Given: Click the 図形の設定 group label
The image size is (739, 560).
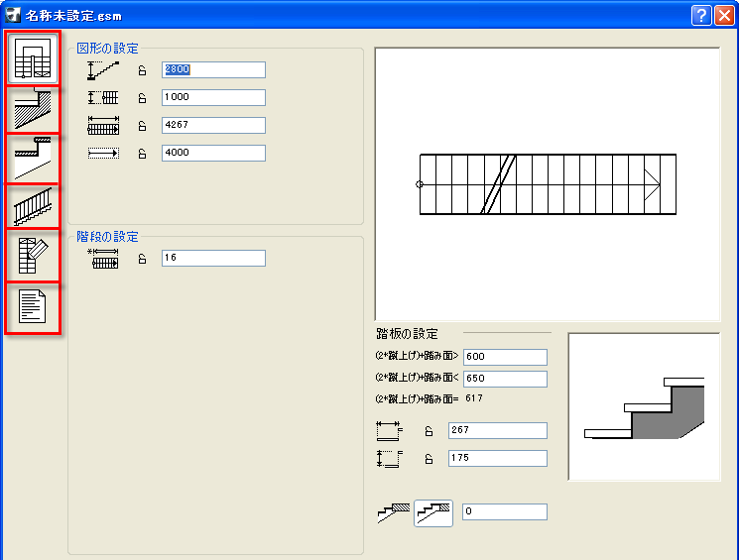Looking at the screenshot, I should click(107, 49).
